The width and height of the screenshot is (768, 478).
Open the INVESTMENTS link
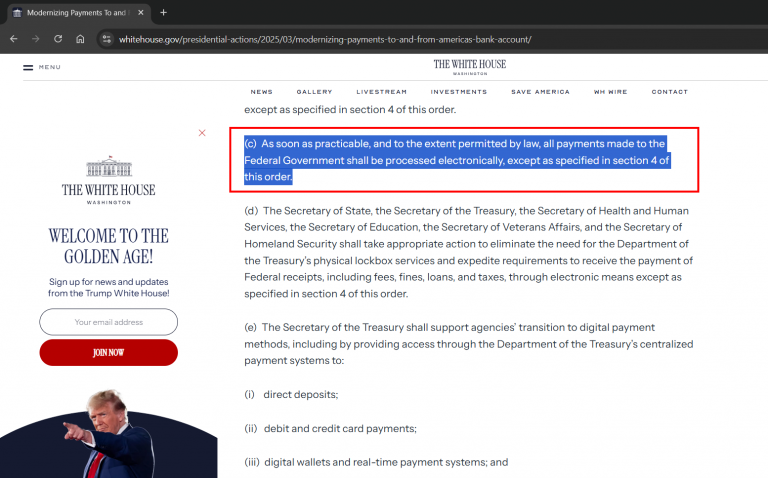(459, 92)
